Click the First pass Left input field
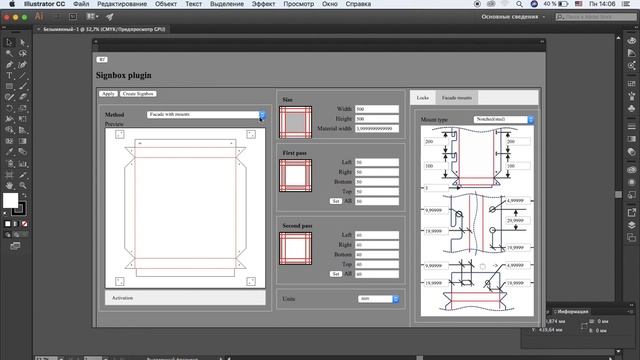640x360 pixels. (x=377, y=162)
